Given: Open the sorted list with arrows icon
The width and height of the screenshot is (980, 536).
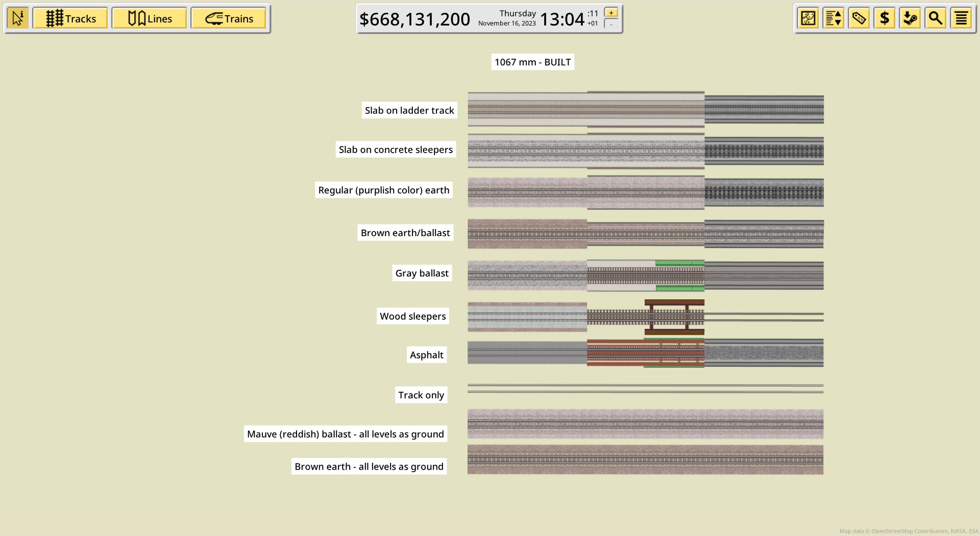Looking at the screenshot, I should pyautogui.click(x=834, y=18).
